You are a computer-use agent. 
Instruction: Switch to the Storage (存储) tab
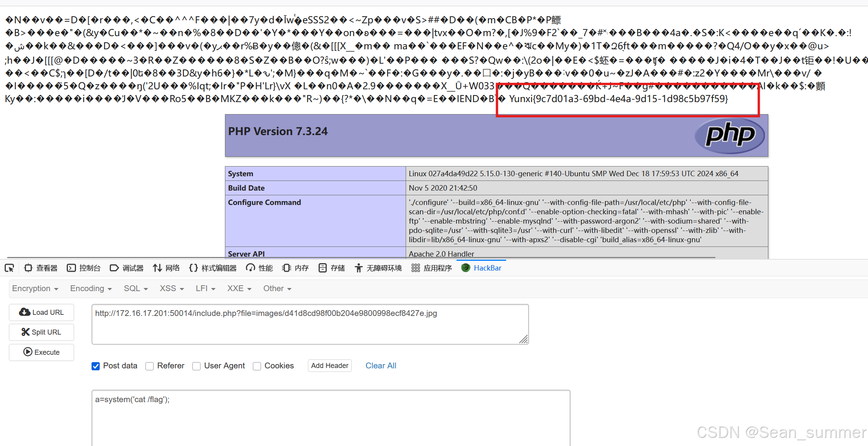point(332,268)
